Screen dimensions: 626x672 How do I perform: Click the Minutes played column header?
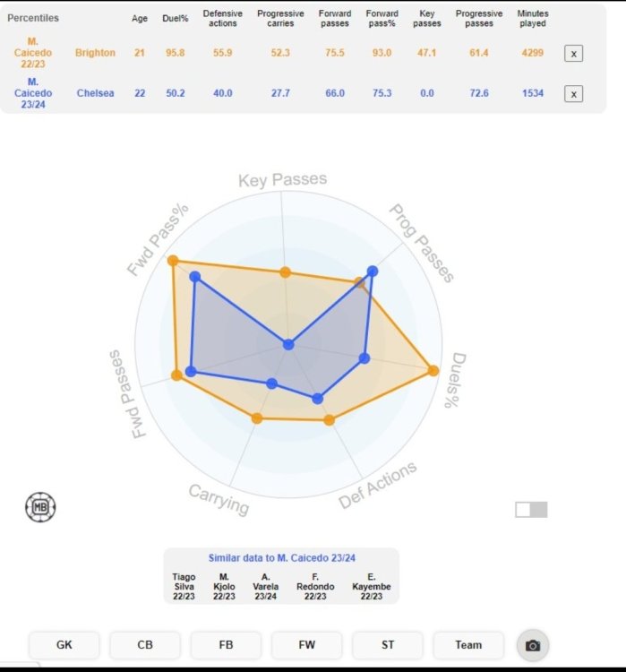tap(533, 19)
